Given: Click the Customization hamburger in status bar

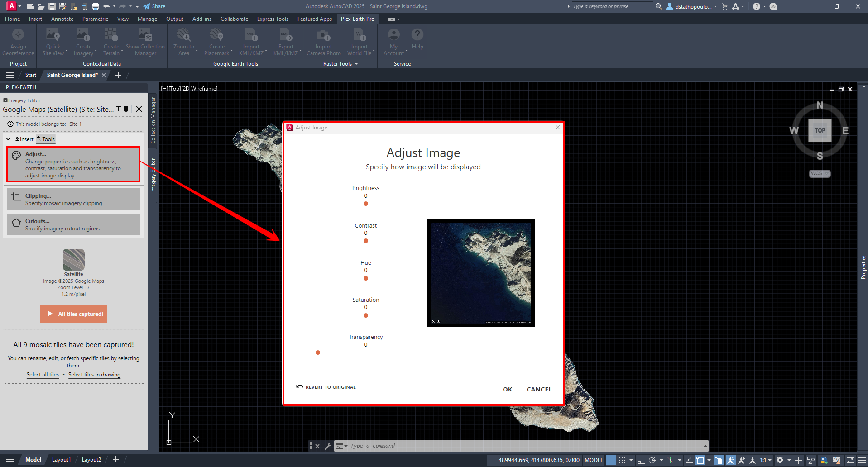Looking at the screenshot, I should coord(862,460).
